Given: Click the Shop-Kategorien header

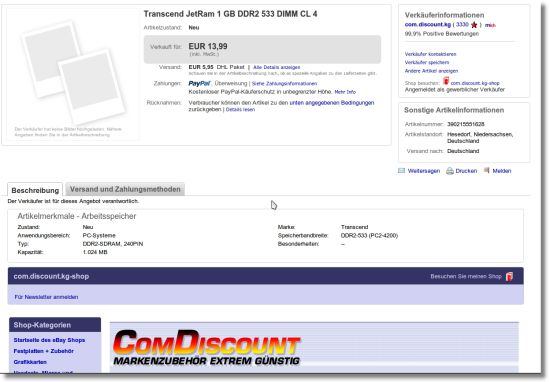Looking at the screenshot, I should coord(55,325).
